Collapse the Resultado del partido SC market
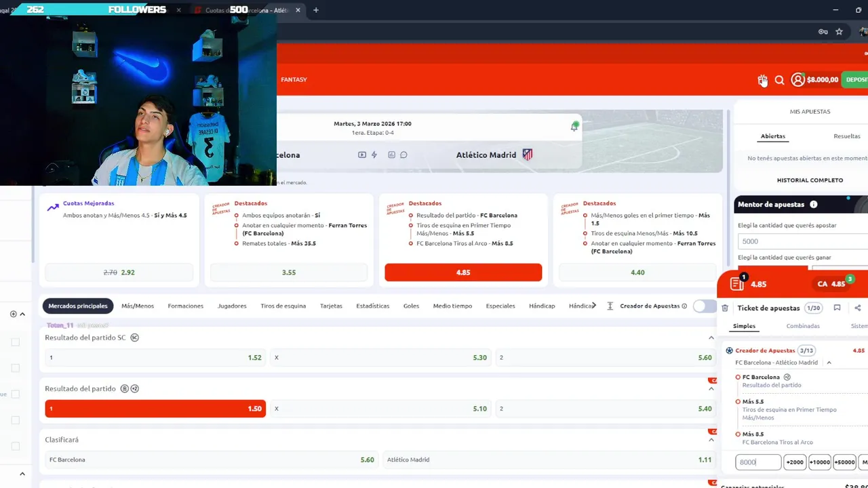Screen dimensions: 868x488 [711, 338]
